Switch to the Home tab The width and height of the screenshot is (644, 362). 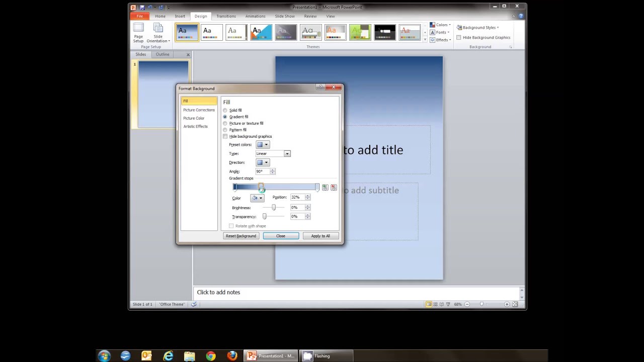click(x=160, y=16)
